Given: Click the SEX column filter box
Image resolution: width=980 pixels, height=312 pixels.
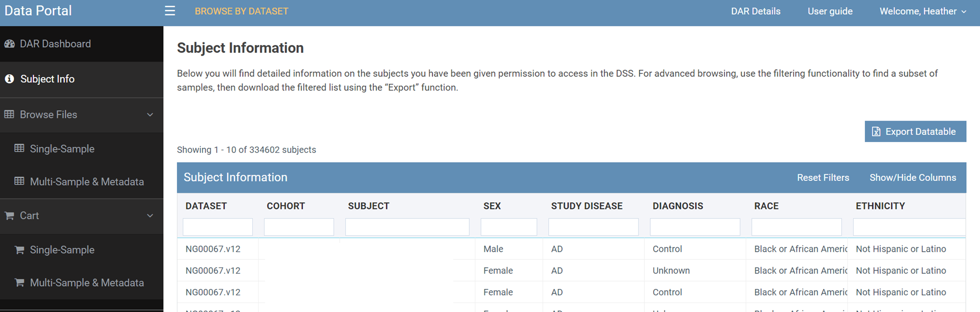Looking at the screenshot, I should click(x=509, y=227).
